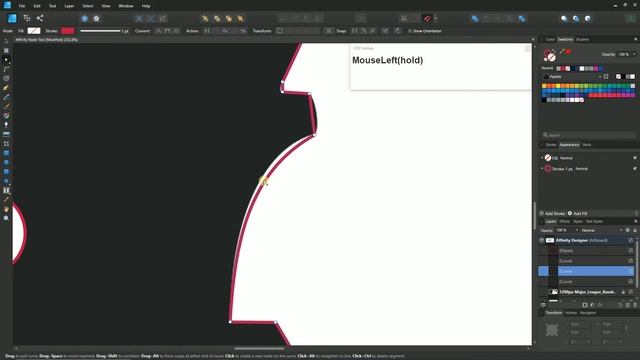Open the Select menu
This screenshot has height=360, width=640.
[88, 6]
